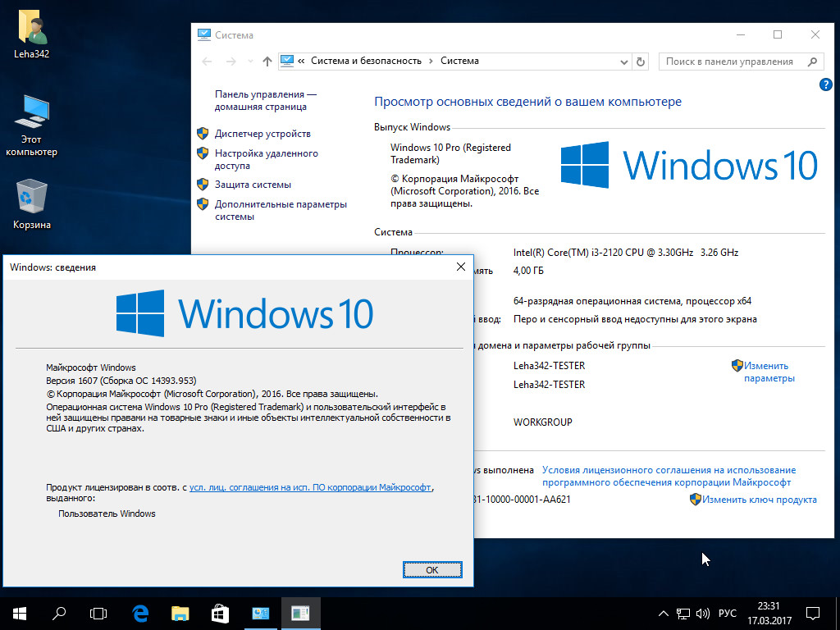Refresh the Система window
This screenshot has height=630, width=840.
pyautogui.click(x=640, y=62)
